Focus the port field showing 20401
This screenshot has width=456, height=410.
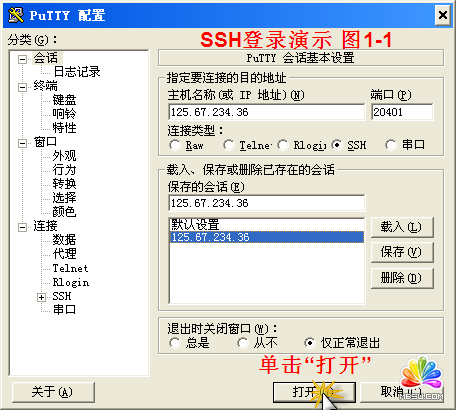coord(402,112)
